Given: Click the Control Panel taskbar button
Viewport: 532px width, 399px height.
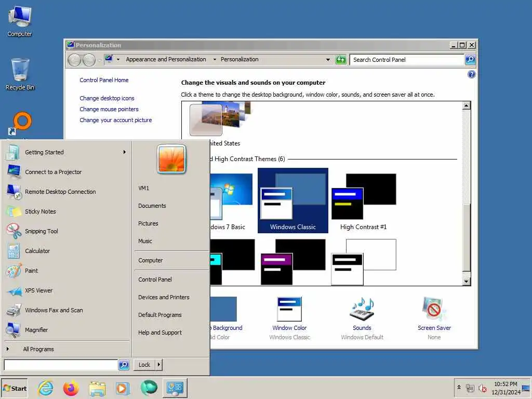Looking at the screenshot, I should [x=175, y=388].
